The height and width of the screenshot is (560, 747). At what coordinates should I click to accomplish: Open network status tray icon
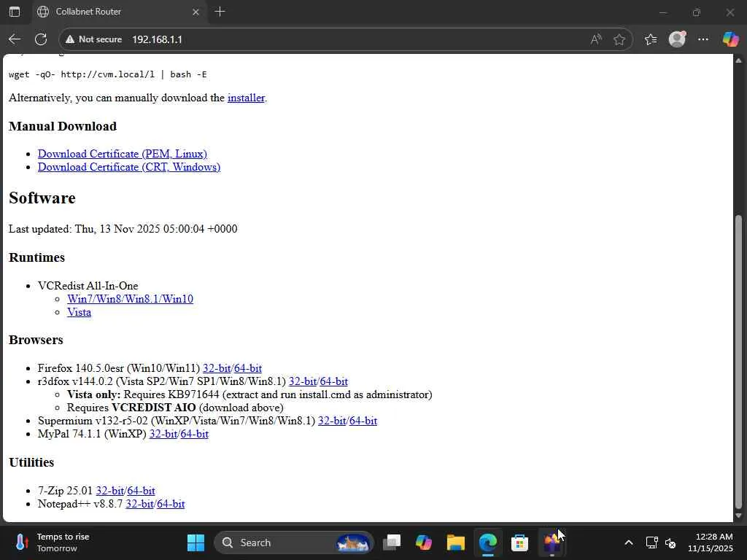[x=651, y=542]
